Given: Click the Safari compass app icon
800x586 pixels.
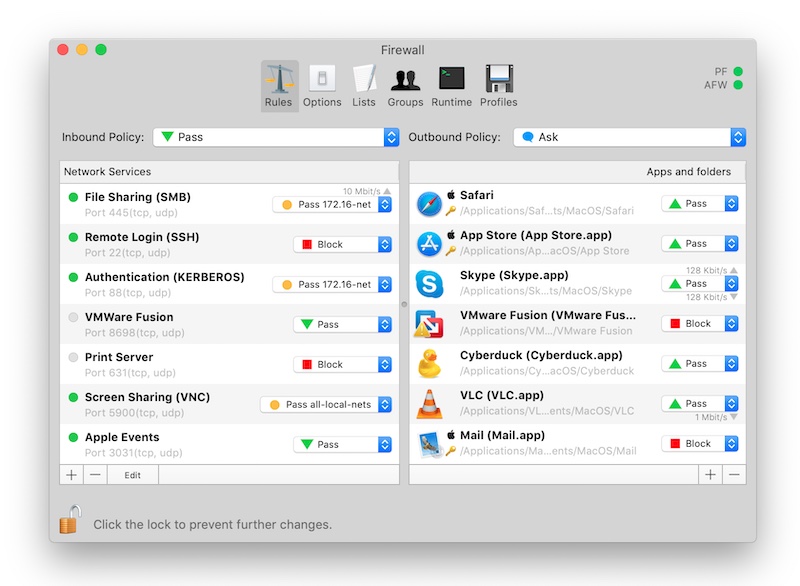Looking at the screenshot, I should click(x=429, y=204).
